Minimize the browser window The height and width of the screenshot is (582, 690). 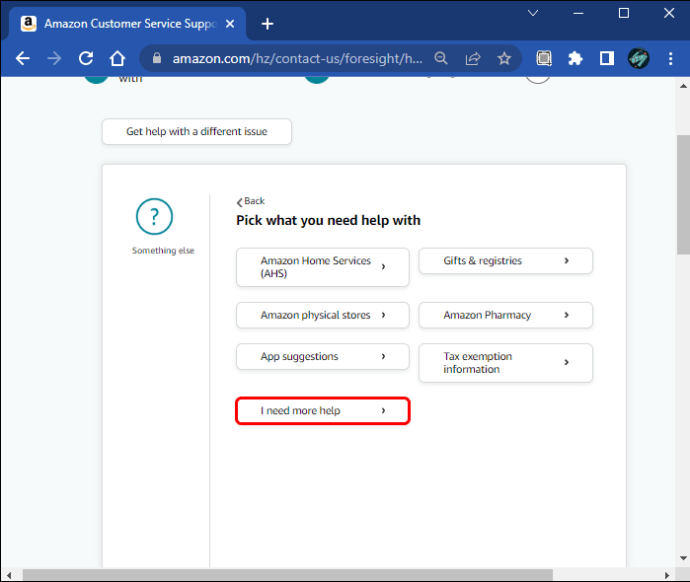point(578,13)
